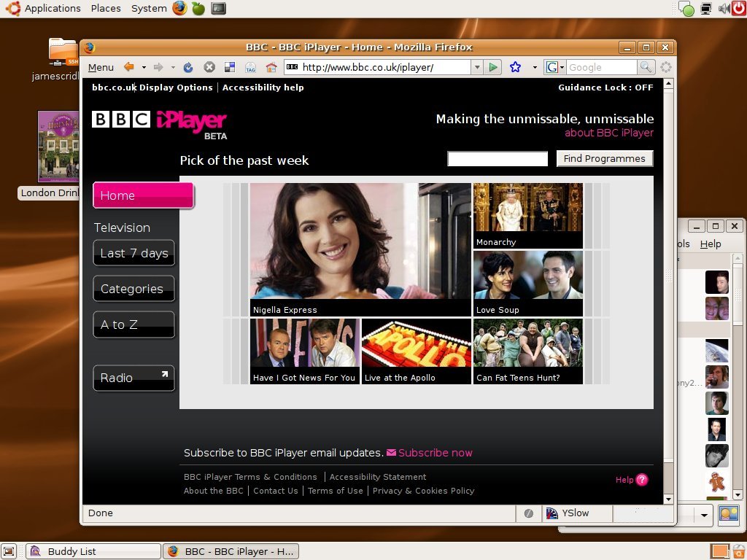Bookmark this page with the star icon
747x560 pixels.
click(x=516, y=66)
